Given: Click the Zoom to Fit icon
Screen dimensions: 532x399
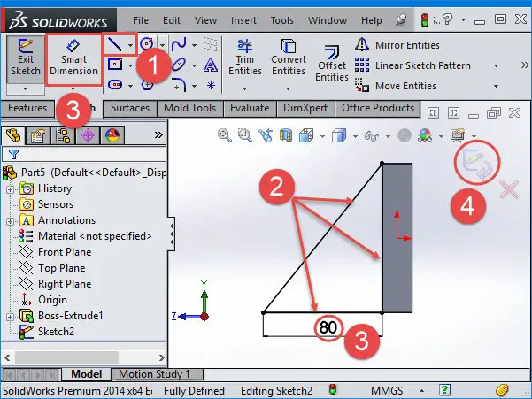Looking at the screenshot, I should tap(224, 135).
